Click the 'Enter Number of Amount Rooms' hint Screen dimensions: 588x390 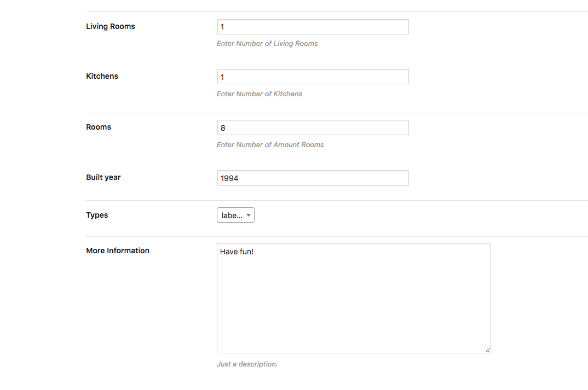tap(270, 144)
